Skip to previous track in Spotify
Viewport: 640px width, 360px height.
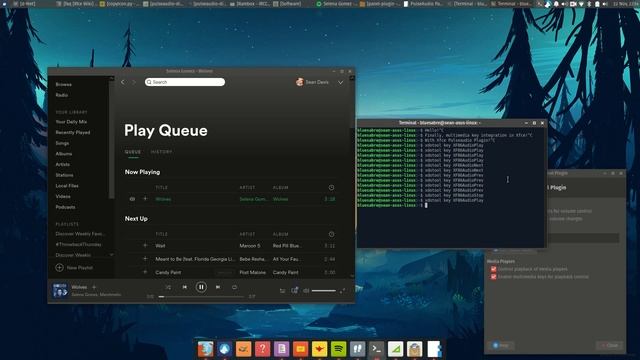(x=184, y=287)
